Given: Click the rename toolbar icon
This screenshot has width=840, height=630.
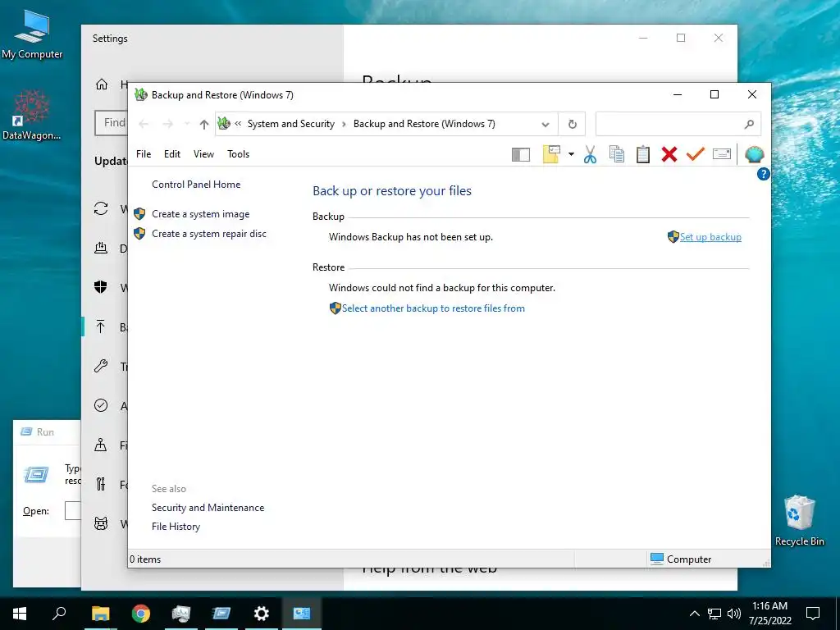Looking at the screenshot, I should (722, 154).
